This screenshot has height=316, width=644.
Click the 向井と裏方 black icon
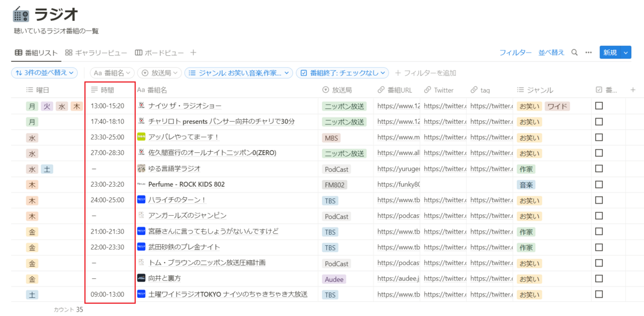point(141,278)
